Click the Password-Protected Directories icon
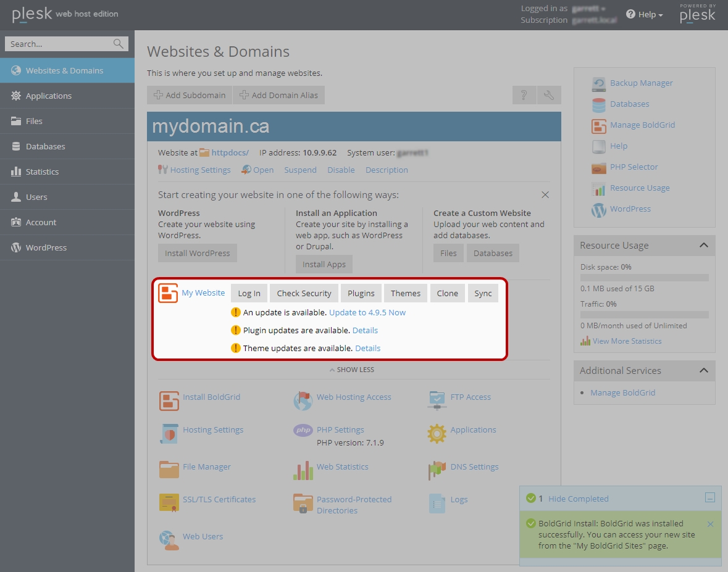The image size is (728, 572). coord(303,504)
